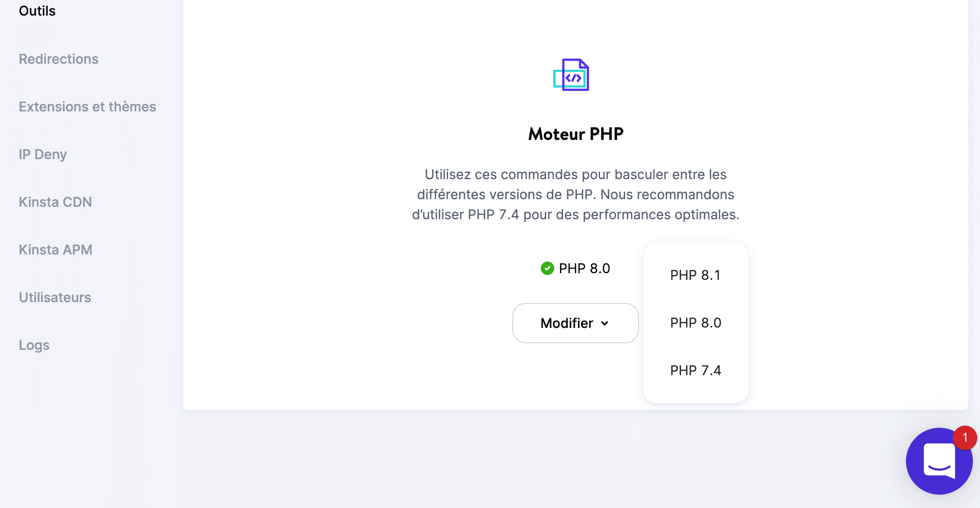The height and width of the screenshot is (508, 980).
Task: Navigate to Utilisateurs menu item
Action: [55, 297]
